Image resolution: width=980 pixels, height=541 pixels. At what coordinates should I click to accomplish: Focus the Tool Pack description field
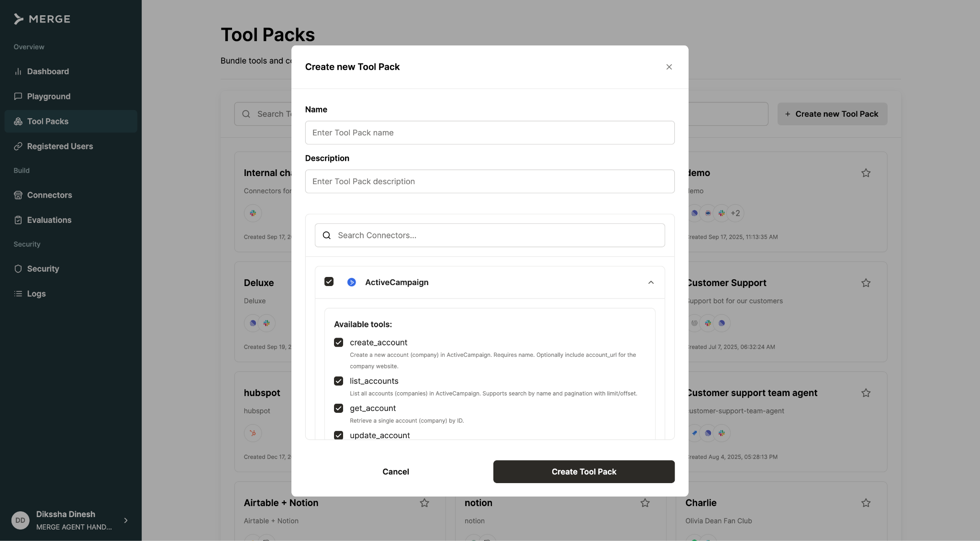click(x=490, y=181)
